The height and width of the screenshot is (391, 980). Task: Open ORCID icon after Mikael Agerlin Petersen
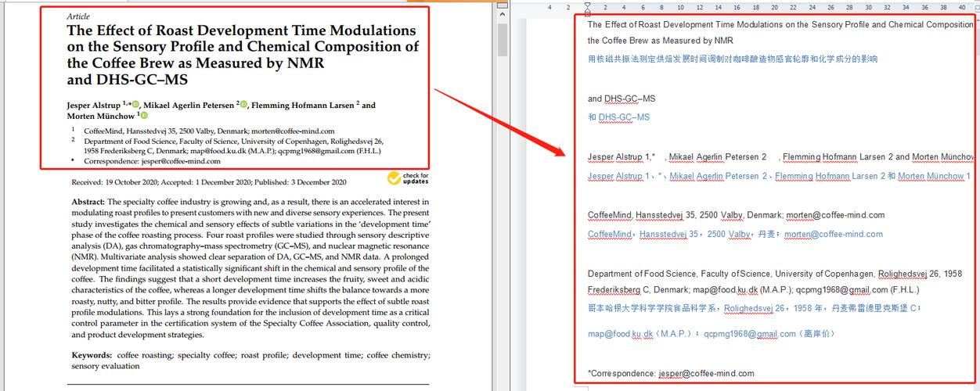(243, 105)
